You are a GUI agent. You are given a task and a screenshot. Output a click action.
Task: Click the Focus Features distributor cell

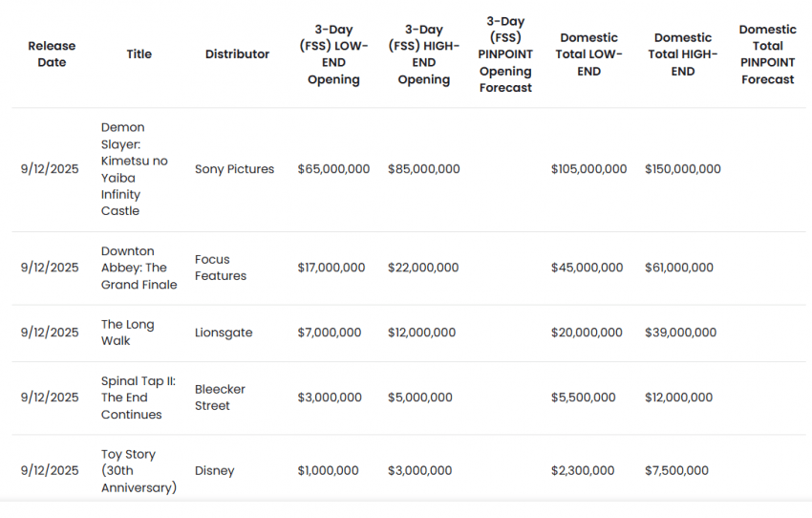click(220, 268)
